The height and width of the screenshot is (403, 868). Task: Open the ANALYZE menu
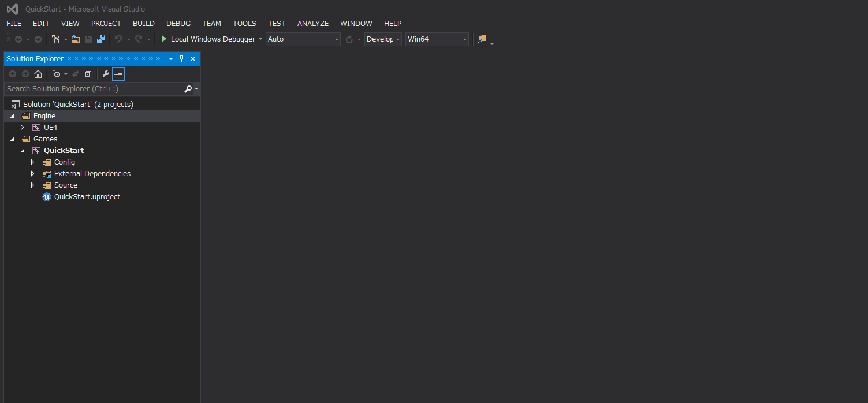(313, 24)
